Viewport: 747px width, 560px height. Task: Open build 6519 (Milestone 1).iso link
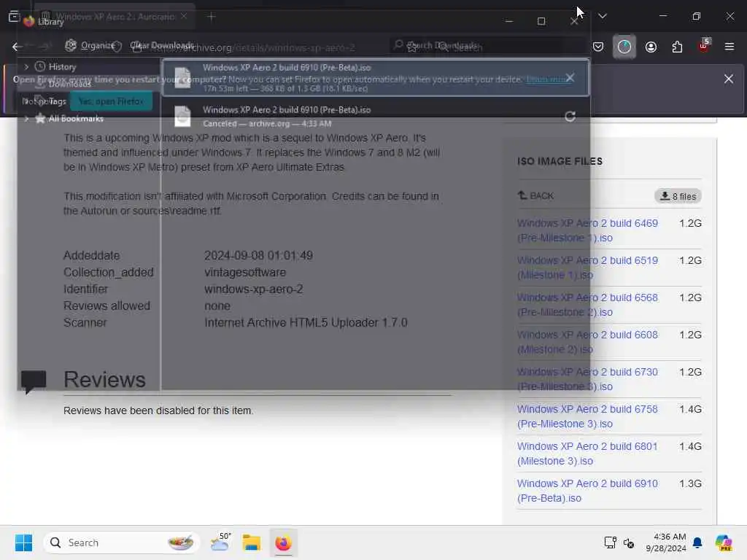pos(587,268)
